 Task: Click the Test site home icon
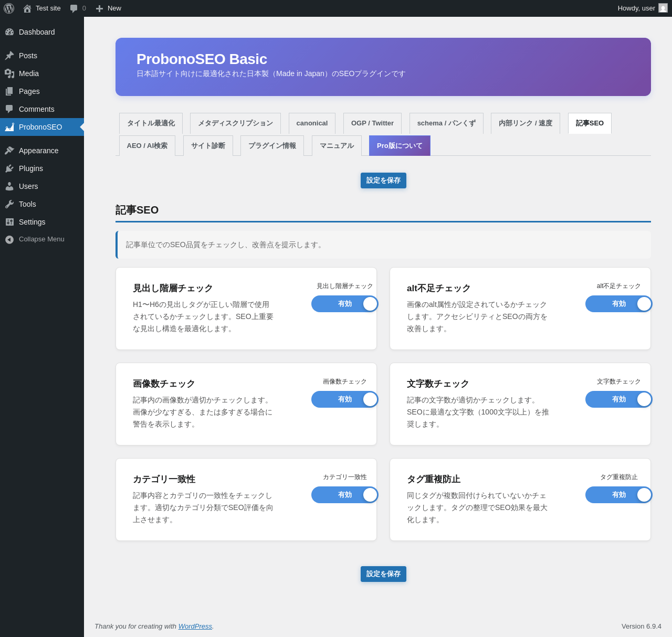tap(27, 8)
